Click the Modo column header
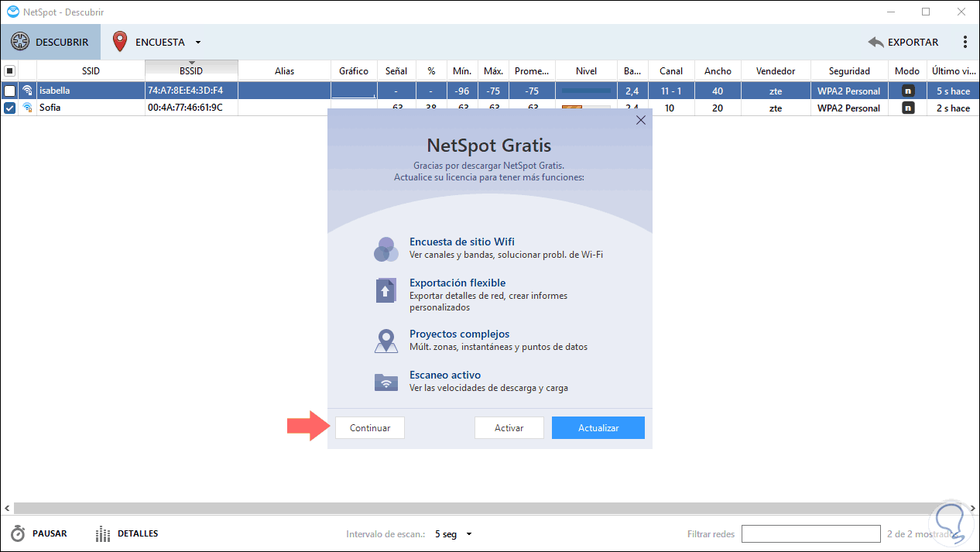The height and width of the screenshot is (552, 980). pyautogui.click(x=907, y=70)
